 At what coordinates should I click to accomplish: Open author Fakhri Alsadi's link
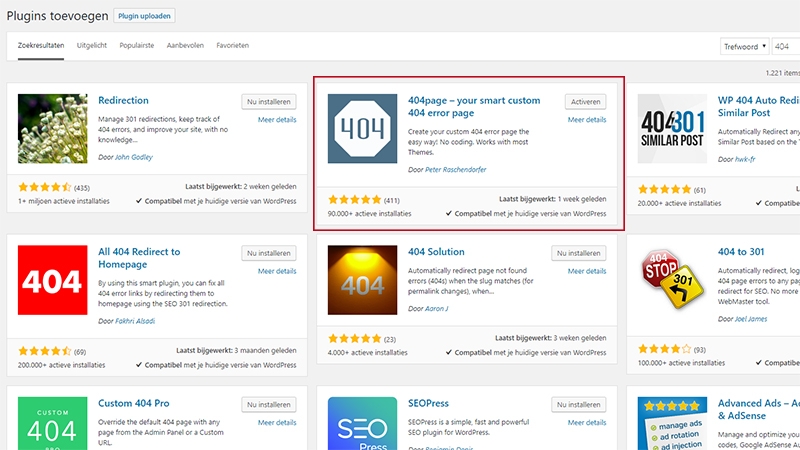click(135, 321)
